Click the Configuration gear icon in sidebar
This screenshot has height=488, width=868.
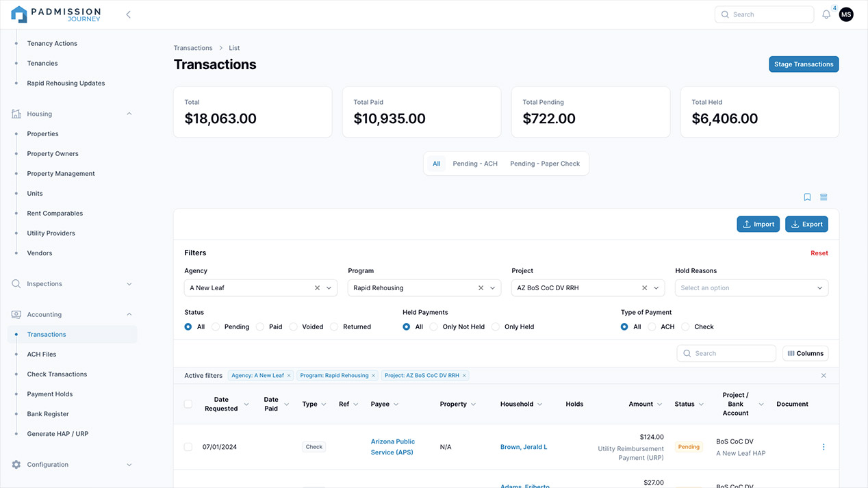coord(16,465)
